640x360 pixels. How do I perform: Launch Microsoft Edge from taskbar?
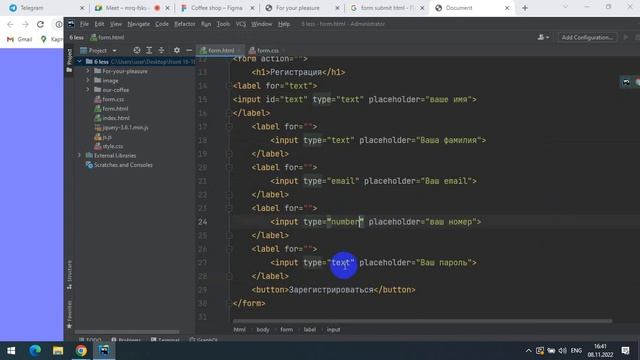[35, 351]
